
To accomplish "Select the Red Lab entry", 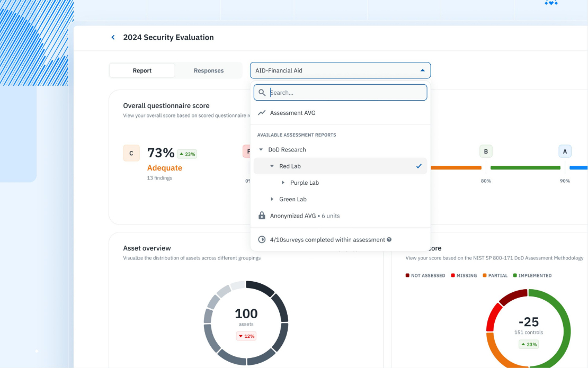I will coord(340,166).
